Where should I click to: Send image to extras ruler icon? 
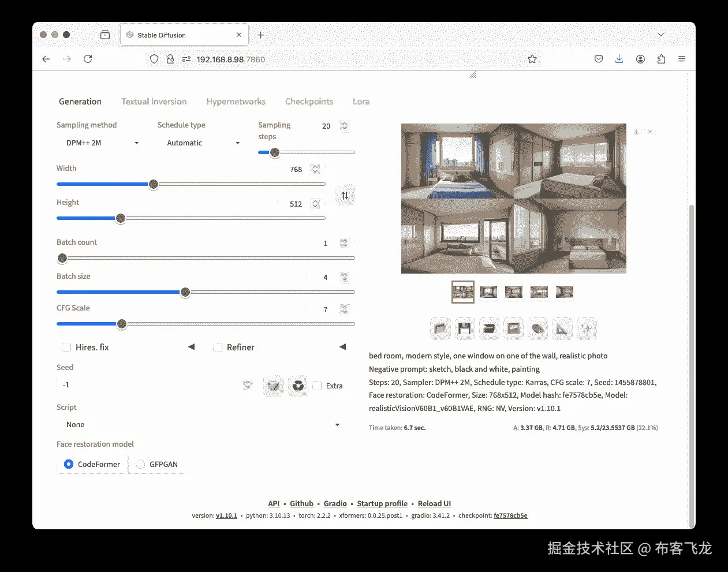point(562,328)
